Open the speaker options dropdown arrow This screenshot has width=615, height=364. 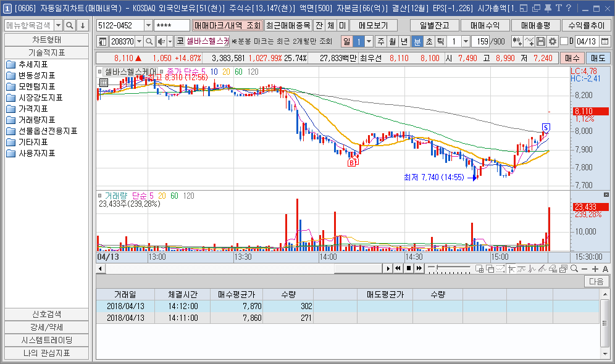coord(170,41)
